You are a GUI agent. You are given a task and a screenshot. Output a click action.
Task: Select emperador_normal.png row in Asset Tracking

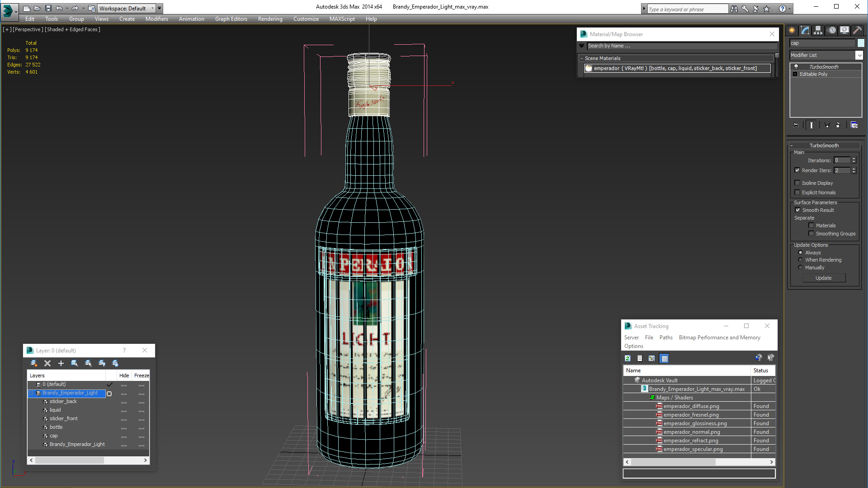[x=699, y=432]
